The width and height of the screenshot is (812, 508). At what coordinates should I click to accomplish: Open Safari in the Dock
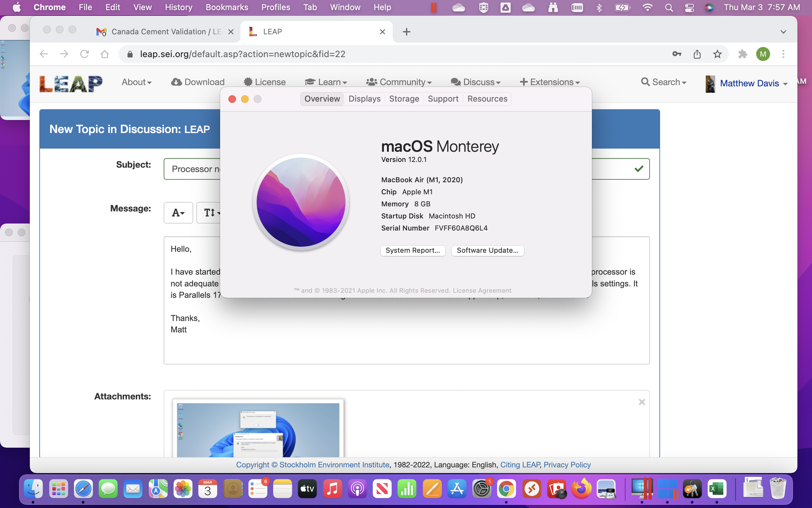coord(83,489)
